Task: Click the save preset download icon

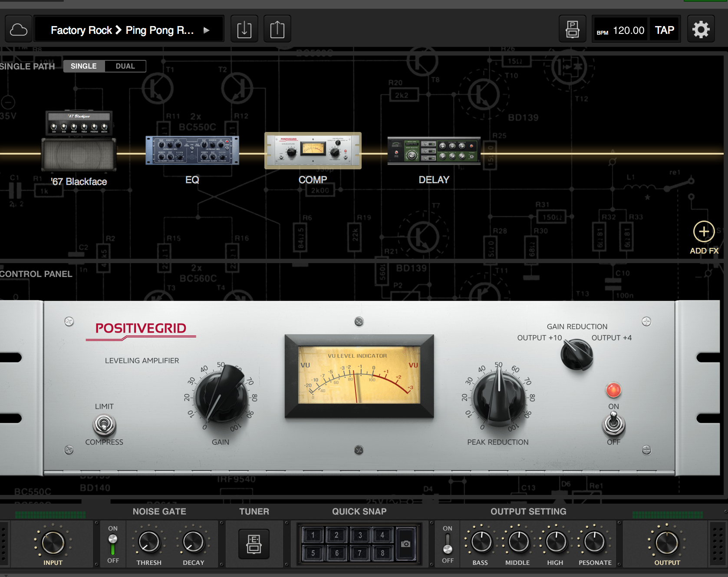Action: 244,30
